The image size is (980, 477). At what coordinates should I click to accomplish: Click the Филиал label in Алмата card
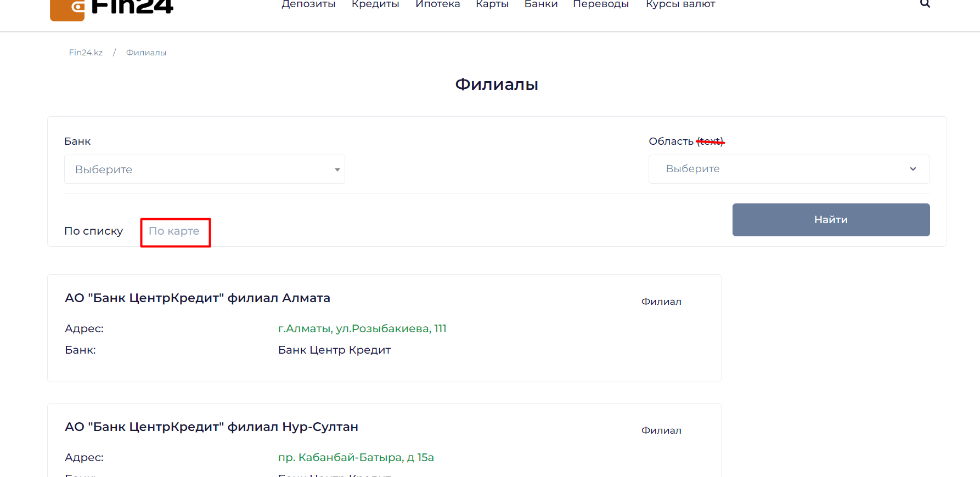(661, 302)
